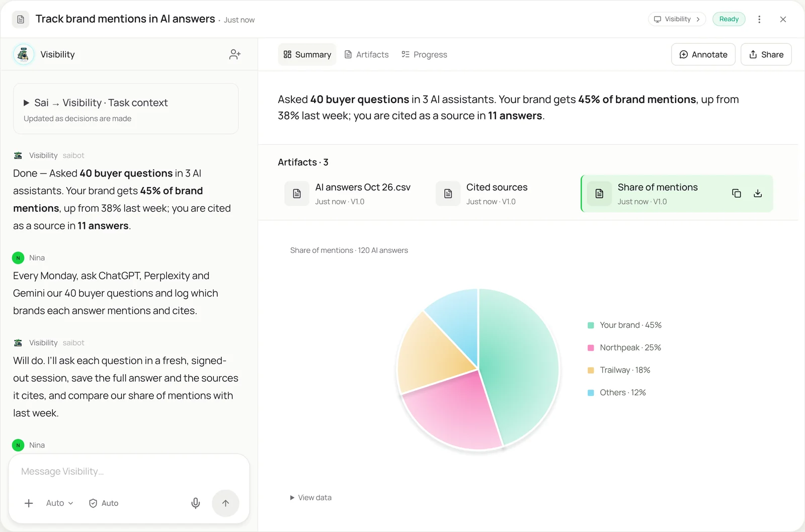Expand the Sai → Visibility task context
Viewport: 805px width, 532px height.
click(126, 109)
